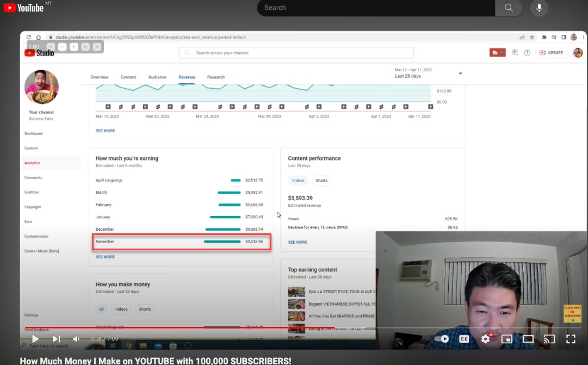Toggle closed captions CC

pos(464,339)
